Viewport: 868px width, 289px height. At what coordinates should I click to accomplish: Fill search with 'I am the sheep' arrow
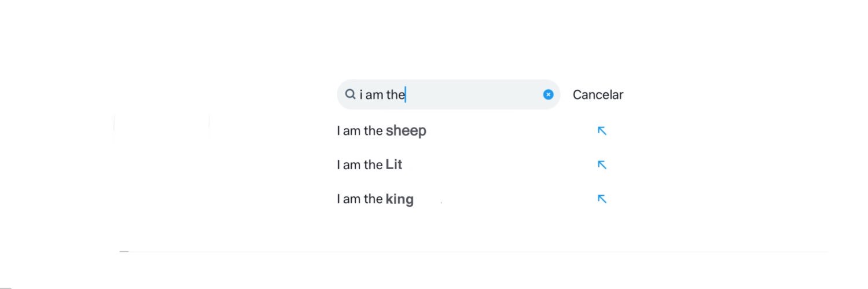(x=602, y=131)
